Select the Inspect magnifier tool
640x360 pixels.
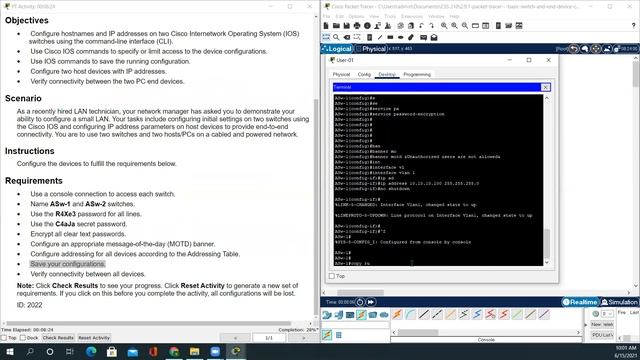[x=336, y=38]
